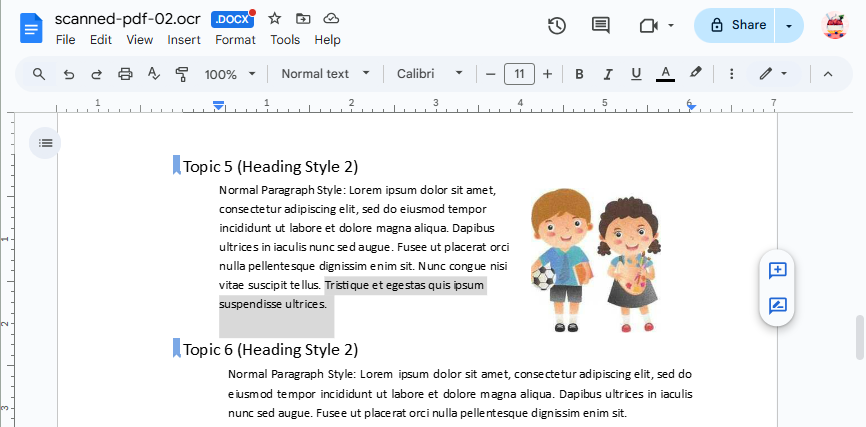Add a comment from the side button
The height and width of the screenshot is (427, 866).
pyautogui.click(x=777, y=270)
